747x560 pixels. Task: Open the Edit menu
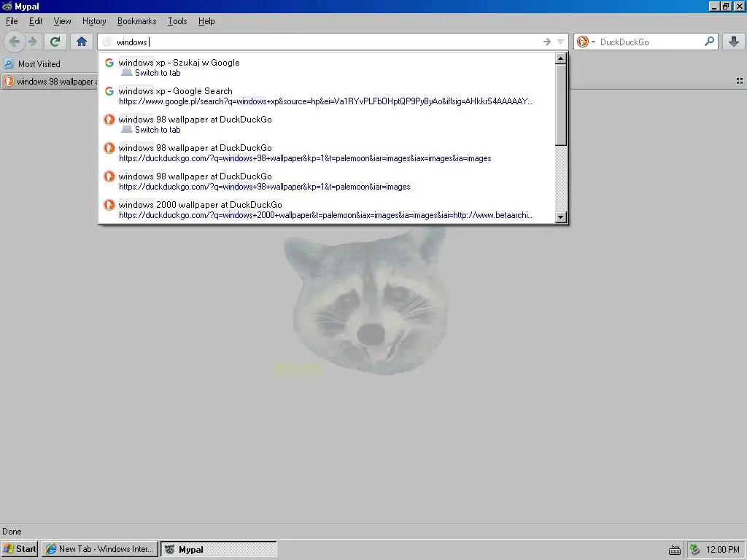point(36,21)
